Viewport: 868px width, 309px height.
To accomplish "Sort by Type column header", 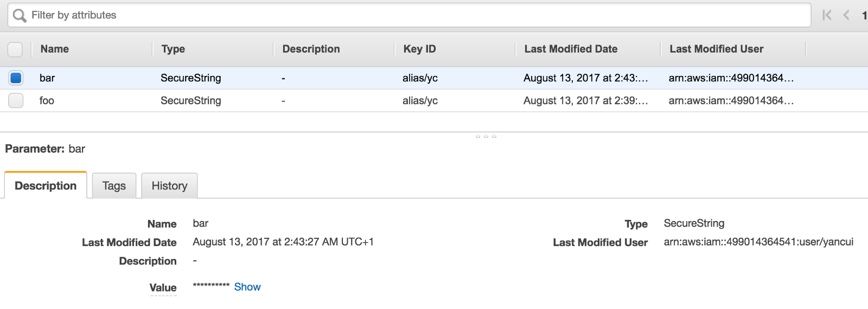I will (173, 49).
